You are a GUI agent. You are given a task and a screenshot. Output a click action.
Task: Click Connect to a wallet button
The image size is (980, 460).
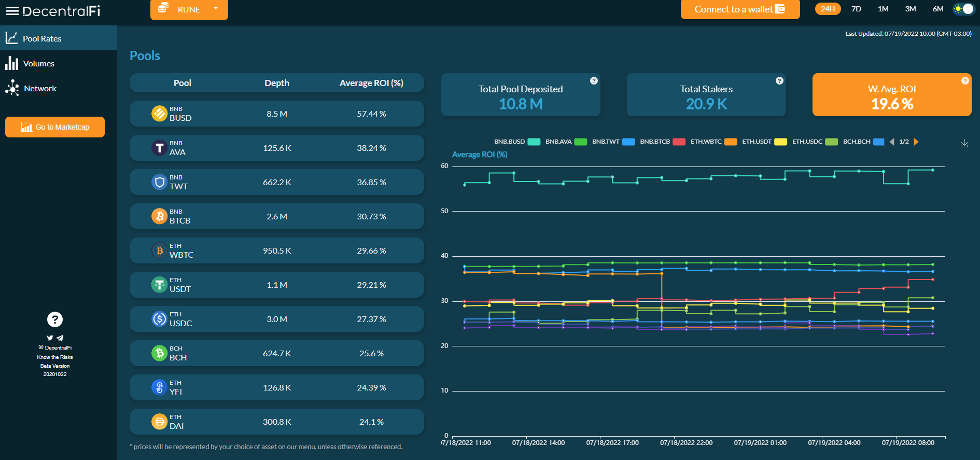coord(740,9)
